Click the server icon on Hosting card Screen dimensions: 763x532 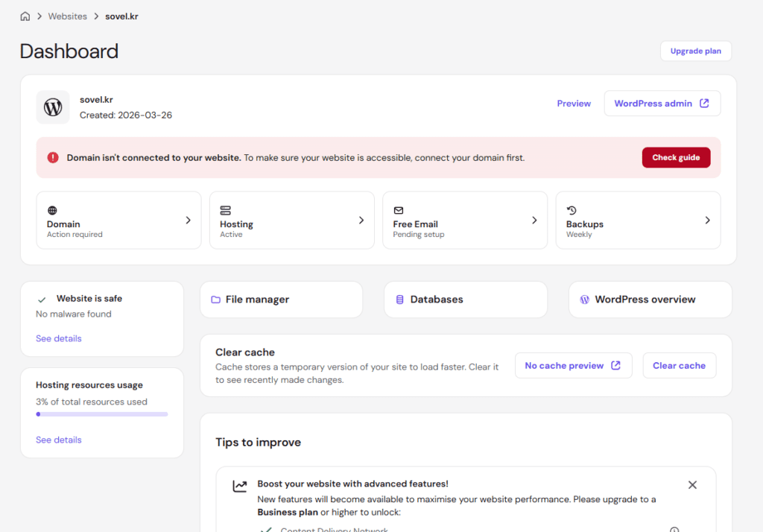225,210
